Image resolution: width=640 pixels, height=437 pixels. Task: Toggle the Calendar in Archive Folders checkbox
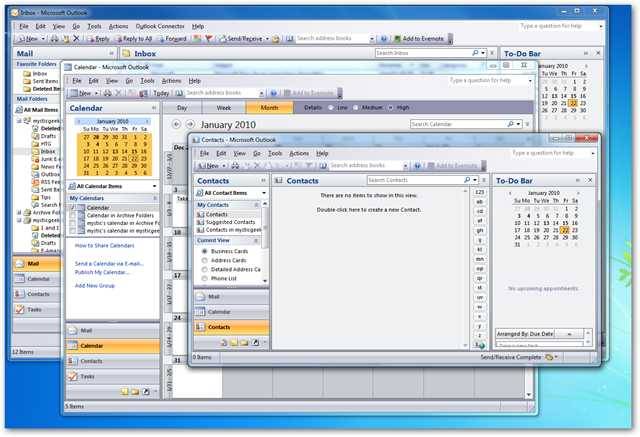pyautogui.click(x=73, y=215)
